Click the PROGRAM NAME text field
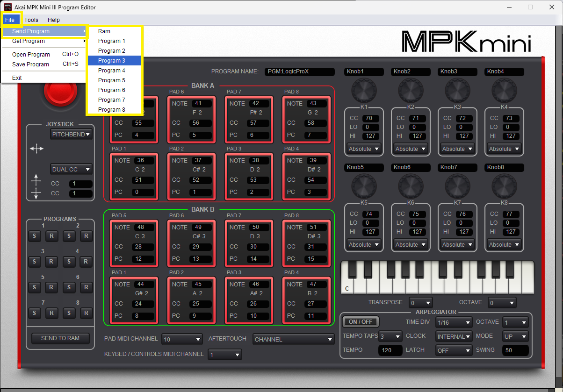This screenshot has height=392, width=563. [299, 72]
